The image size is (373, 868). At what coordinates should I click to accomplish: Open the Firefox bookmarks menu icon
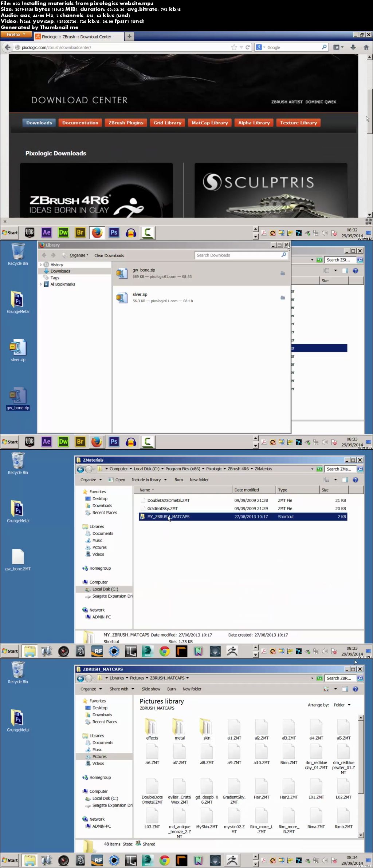pos(338,47)
